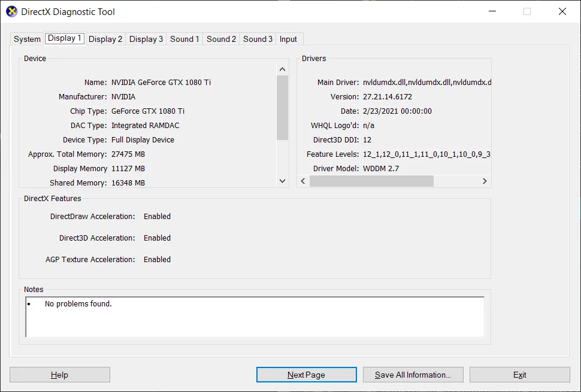The height and width of the screenshot is (392, 581).
Task: Click the Help button
Action: coord(60,375)
